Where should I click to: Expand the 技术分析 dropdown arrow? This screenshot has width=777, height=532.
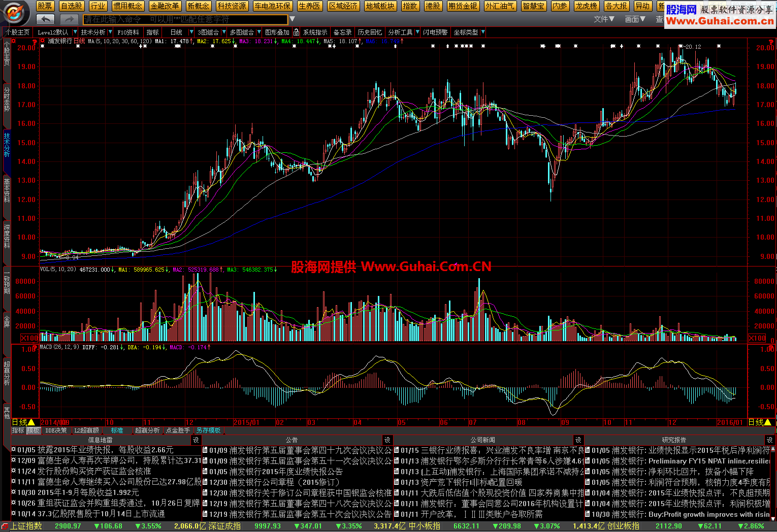[x=110, y=32]
